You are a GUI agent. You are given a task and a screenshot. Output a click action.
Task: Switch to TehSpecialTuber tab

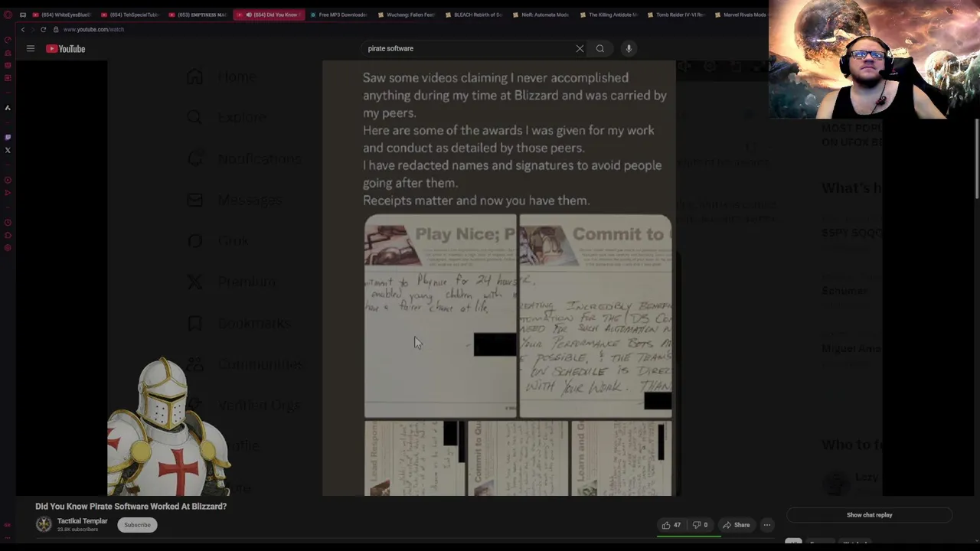(x=131, y=15)
